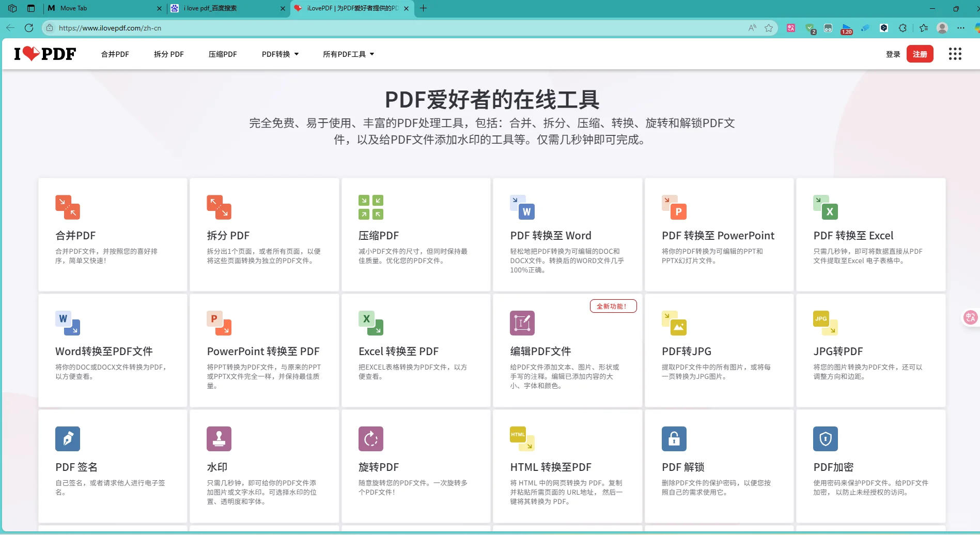Expand the PDF转换 dropdown menu

(281, 54)
